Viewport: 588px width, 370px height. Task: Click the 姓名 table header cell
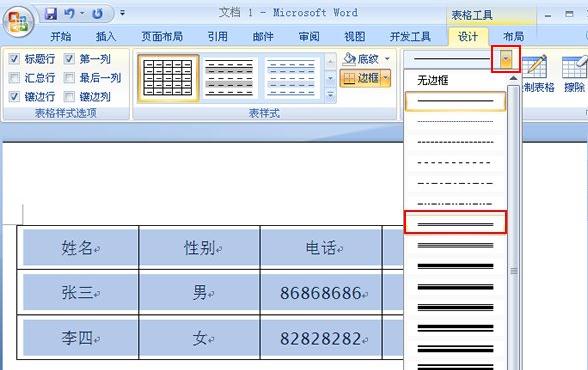[78, 247]
